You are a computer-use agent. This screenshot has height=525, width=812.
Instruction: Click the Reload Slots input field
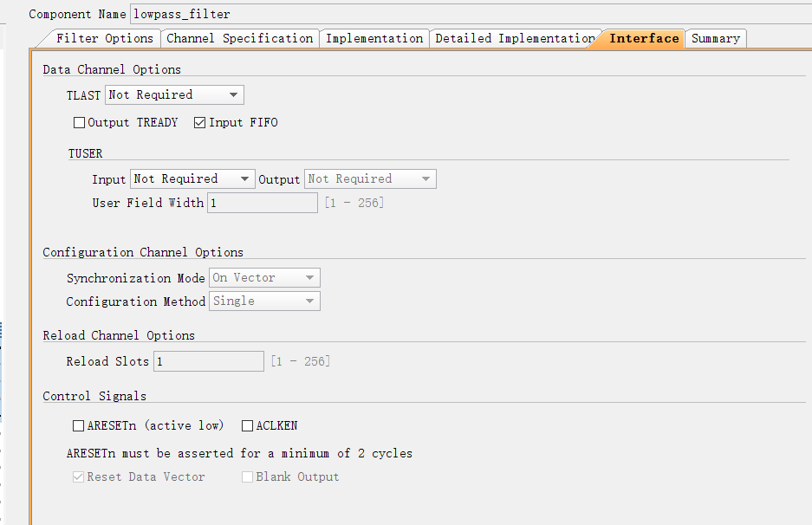tap(209, 361)
